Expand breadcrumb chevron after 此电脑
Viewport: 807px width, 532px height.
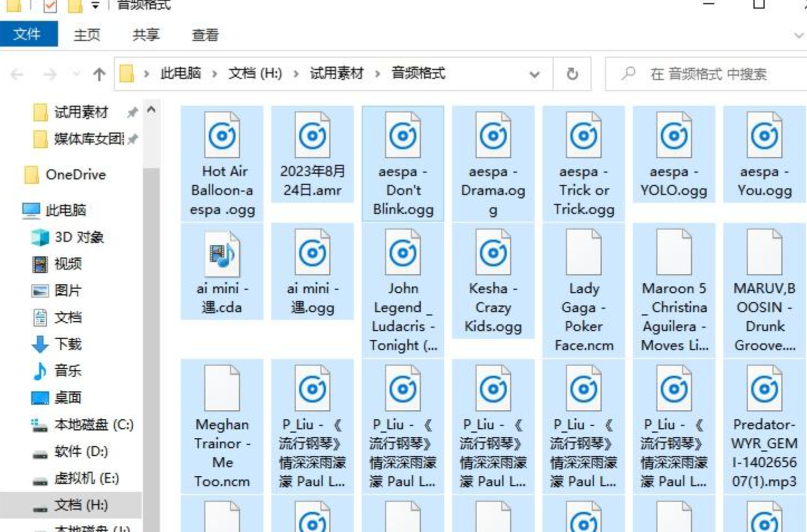[214, 74]
